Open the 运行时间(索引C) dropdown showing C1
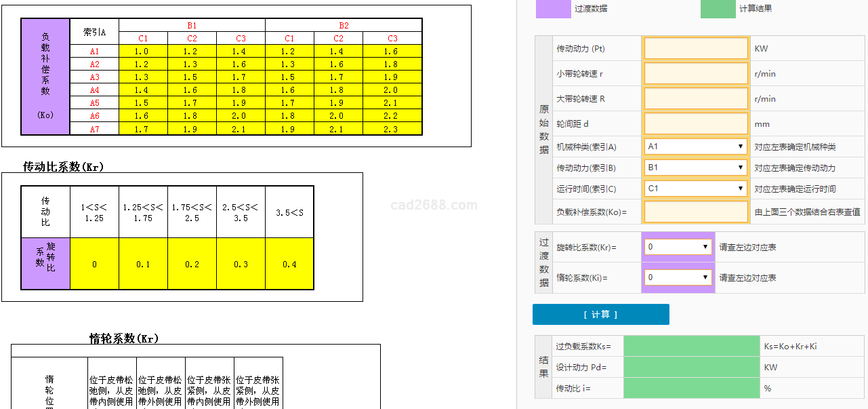 (696, 189)
